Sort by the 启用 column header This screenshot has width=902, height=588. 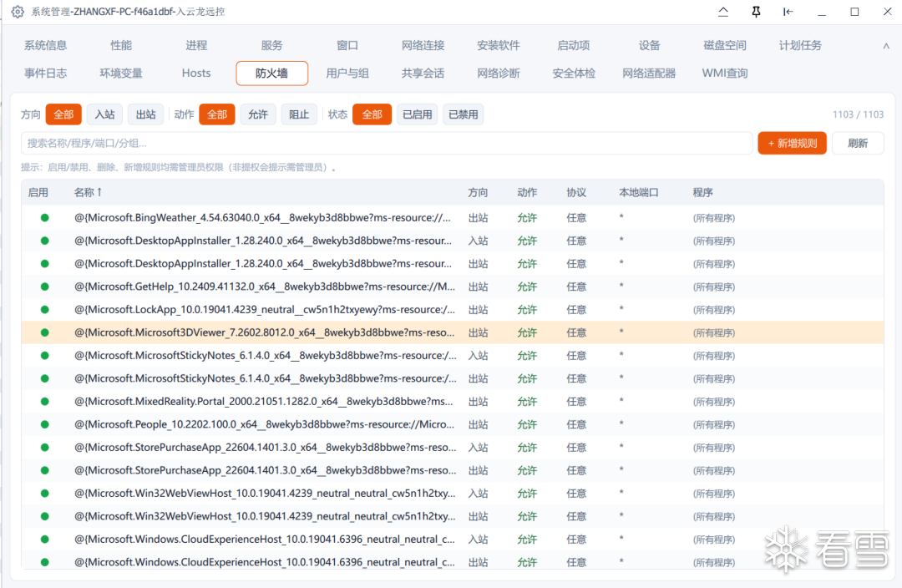pyautogui.click(x=38, y=193)
